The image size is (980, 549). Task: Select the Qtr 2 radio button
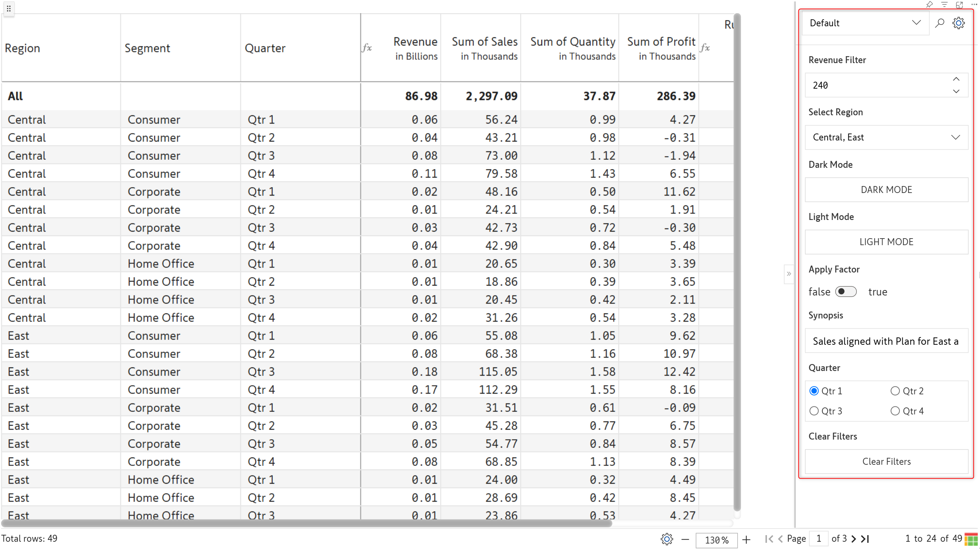[x=895, y=391]
